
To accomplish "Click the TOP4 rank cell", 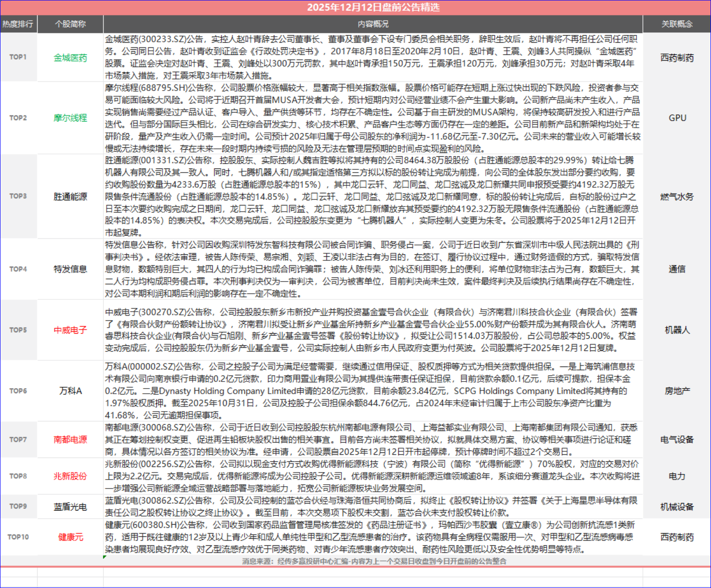I will [x=18, y=269].
